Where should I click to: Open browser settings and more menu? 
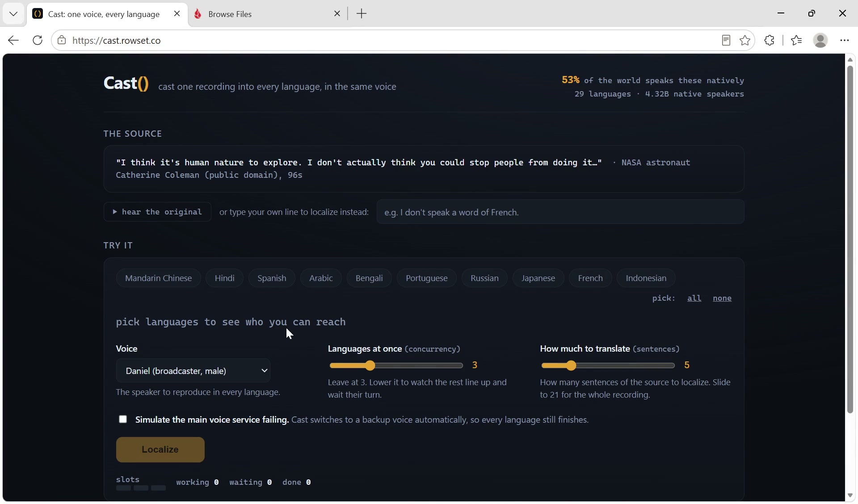(x=845, y=41)
